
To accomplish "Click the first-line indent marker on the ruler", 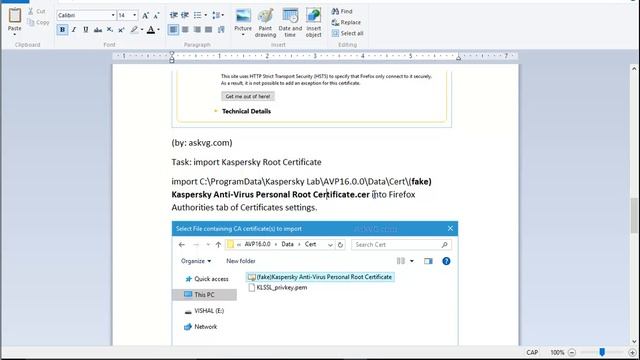I will 172,53.
